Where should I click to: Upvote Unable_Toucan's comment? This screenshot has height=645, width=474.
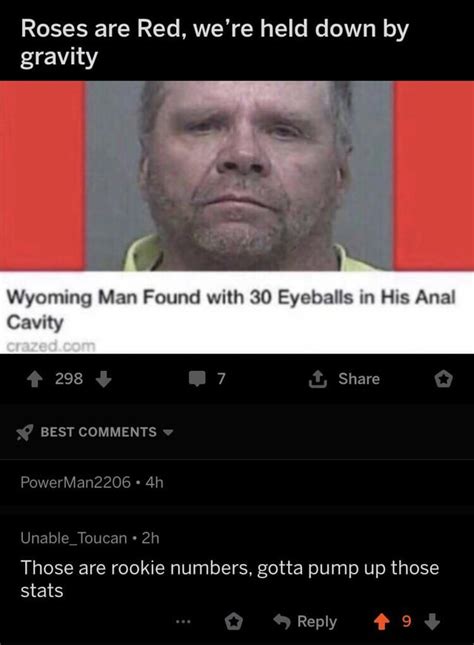[381, 622]
